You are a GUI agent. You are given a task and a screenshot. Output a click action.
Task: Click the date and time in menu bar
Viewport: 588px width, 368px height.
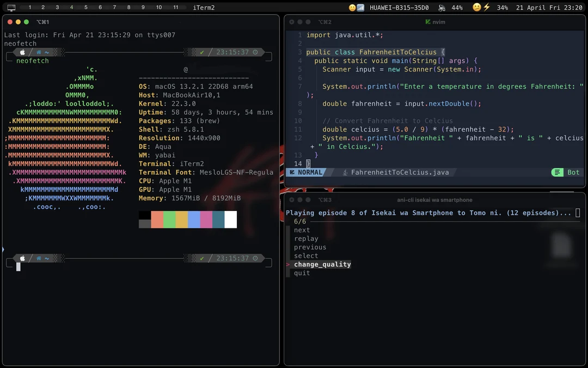pyautogui.click(x=549, y=8)
